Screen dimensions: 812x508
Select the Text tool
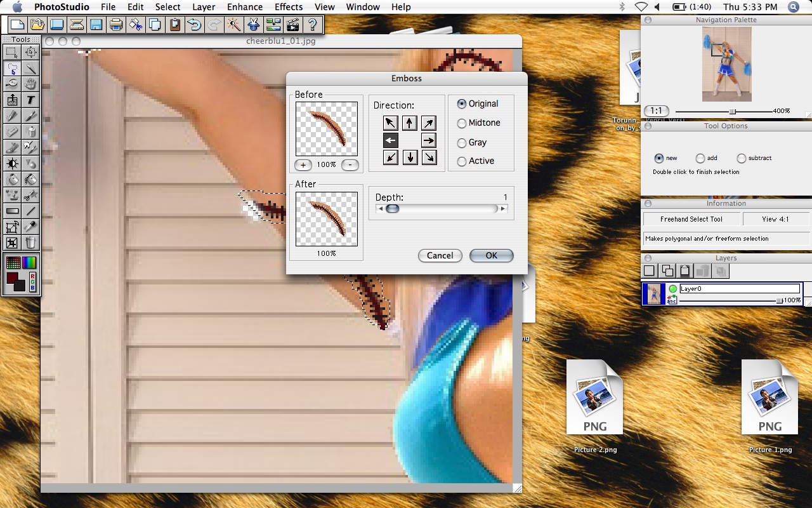click(x=30, y=100)
